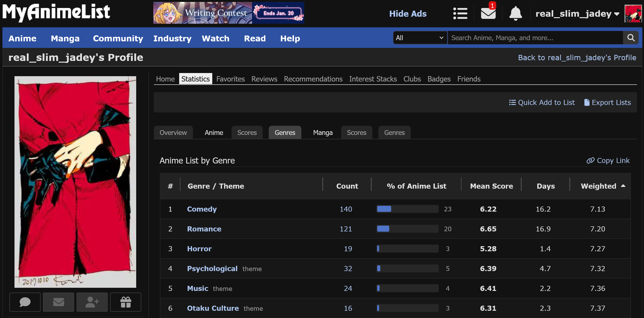Click the search magnifier button

tap(630, 38)
